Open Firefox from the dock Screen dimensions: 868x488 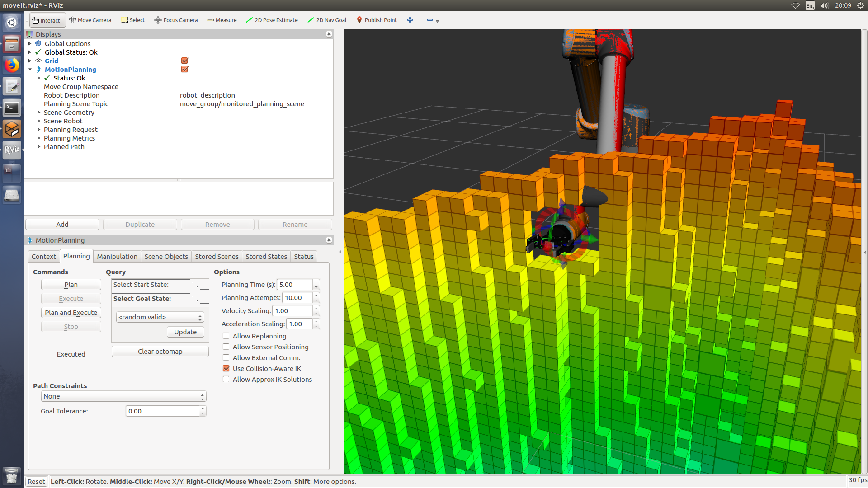point(12,66)
